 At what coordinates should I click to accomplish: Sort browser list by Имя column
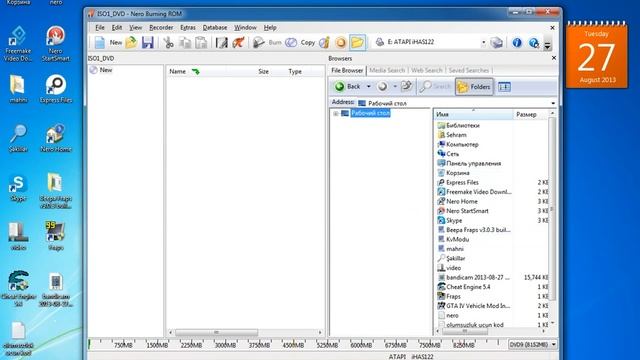pos(473,114)
